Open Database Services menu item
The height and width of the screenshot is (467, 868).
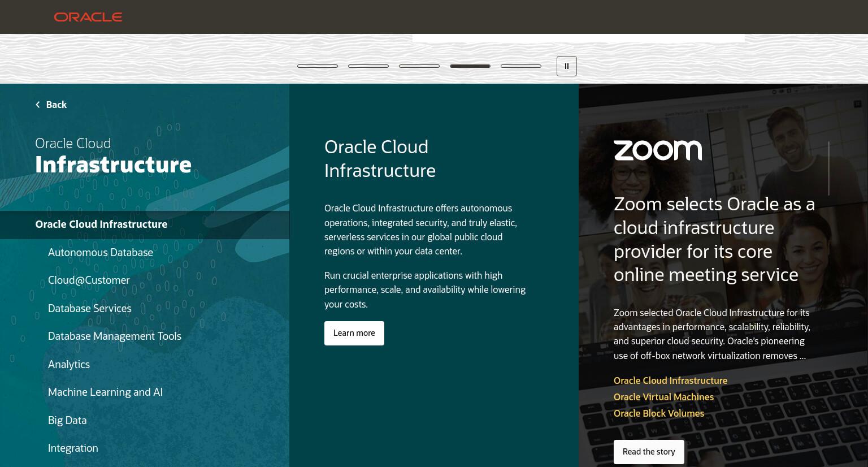90,309
